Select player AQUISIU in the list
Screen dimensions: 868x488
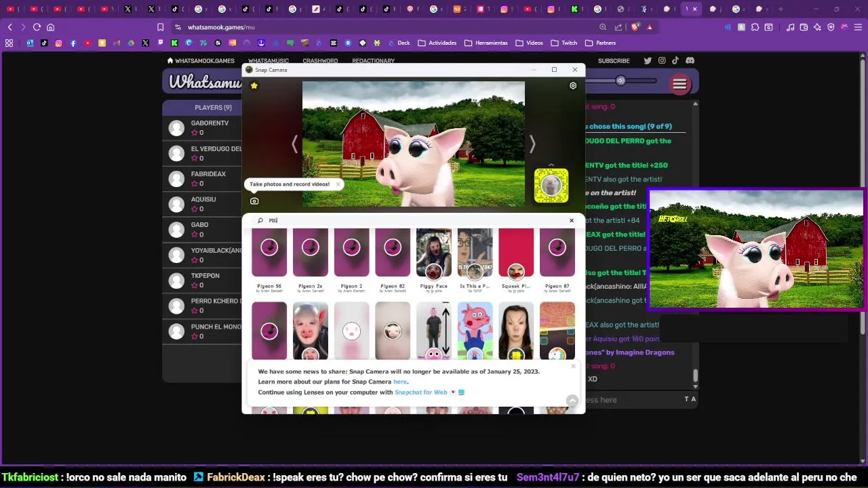[202, 204]
